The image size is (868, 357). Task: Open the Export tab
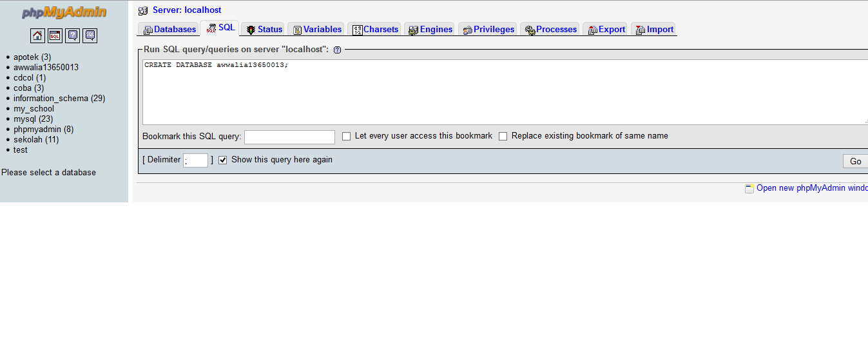[606, 29]
